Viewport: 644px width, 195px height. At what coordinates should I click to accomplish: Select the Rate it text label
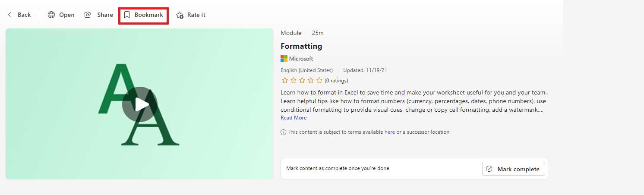tap(196, 15)
